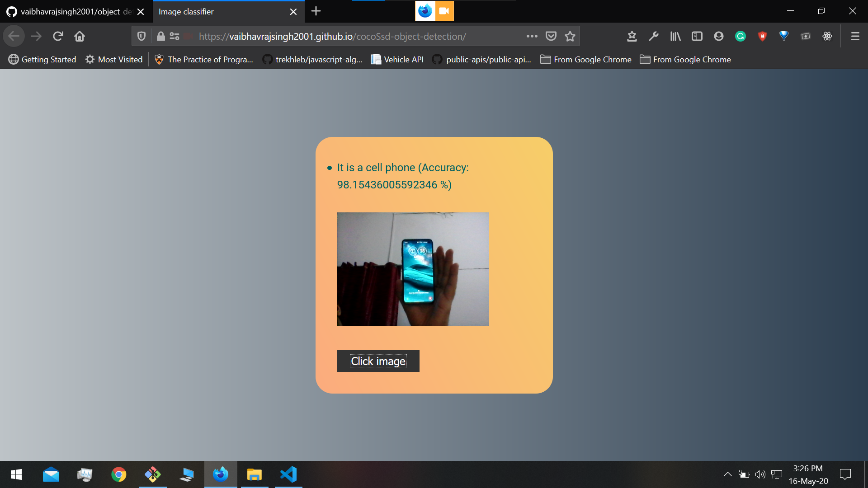
Task: Launch Visual Studio Code from taskbar
Action: pos(288,474)
